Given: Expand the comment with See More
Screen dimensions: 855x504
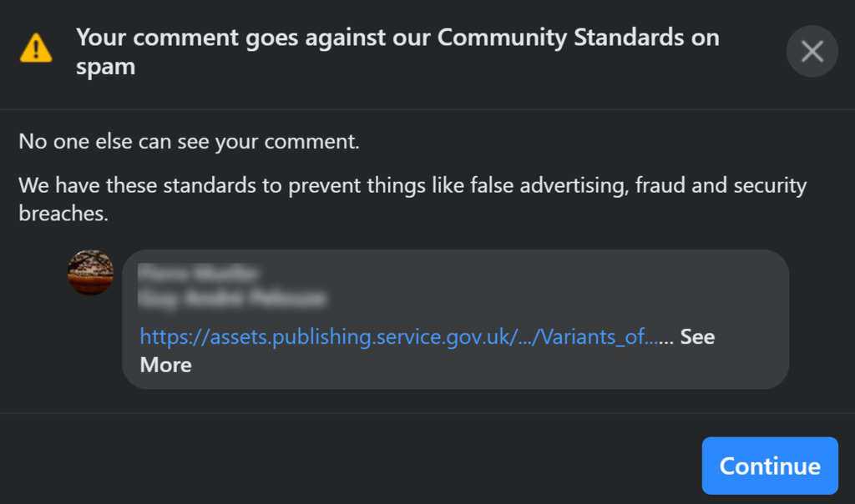Looking at the screenshot, I should 696,336.
